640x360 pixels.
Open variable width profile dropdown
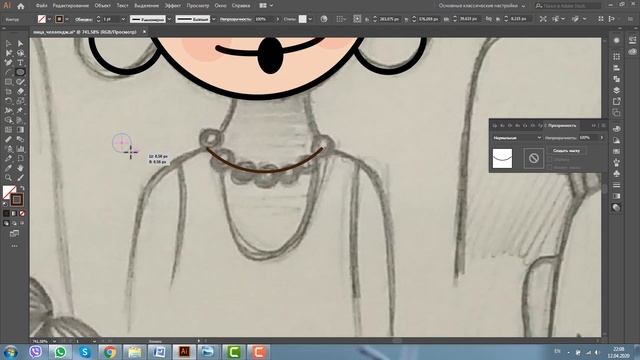[x=169, y=19]
